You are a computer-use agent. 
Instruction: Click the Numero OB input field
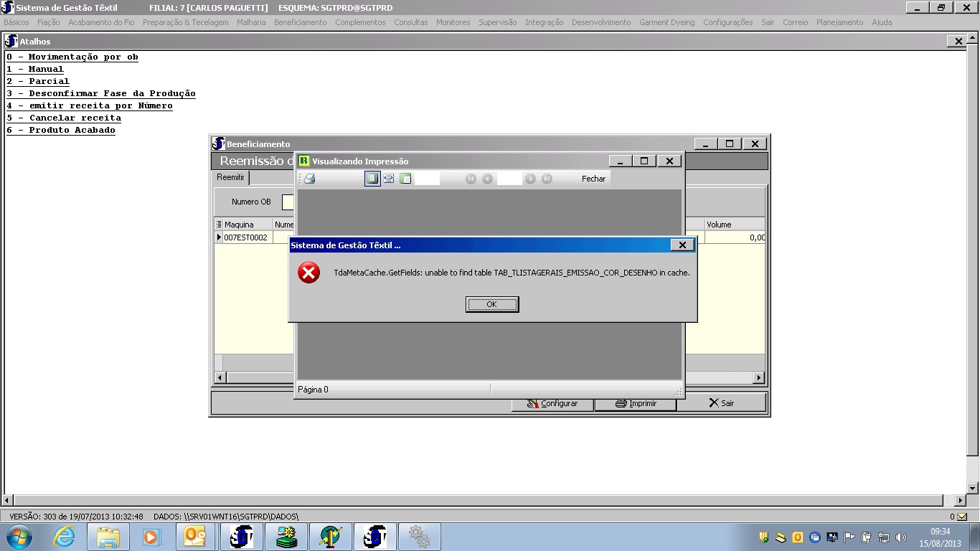pyautogui.click(x=288, y=202)
